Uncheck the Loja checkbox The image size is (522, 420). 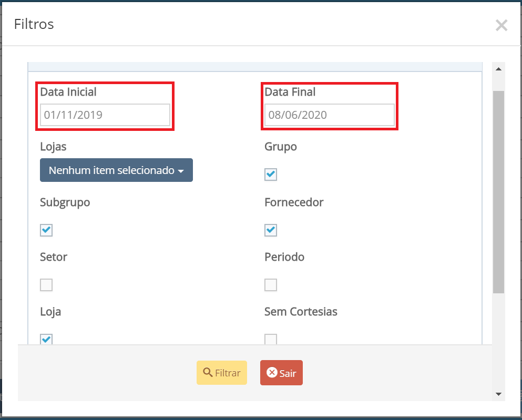pos(46,339)
